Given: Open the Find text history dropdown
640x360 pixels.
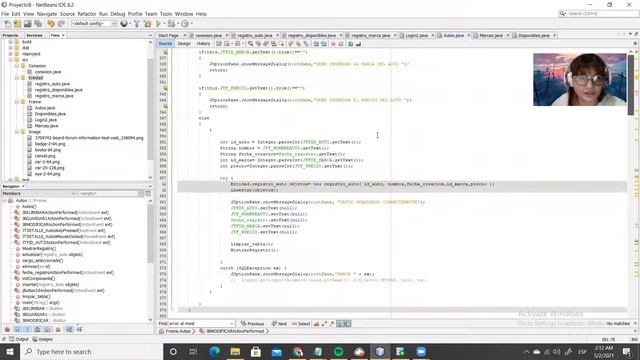Looking at the screenshot, I should (232, 324).
